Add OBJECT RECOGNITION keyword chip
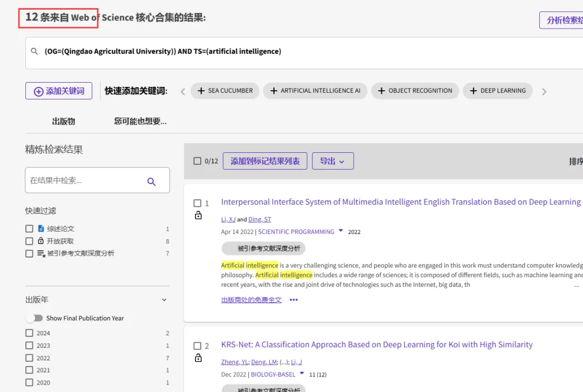Viewport: 583px width, 392px height. point(415,91)
